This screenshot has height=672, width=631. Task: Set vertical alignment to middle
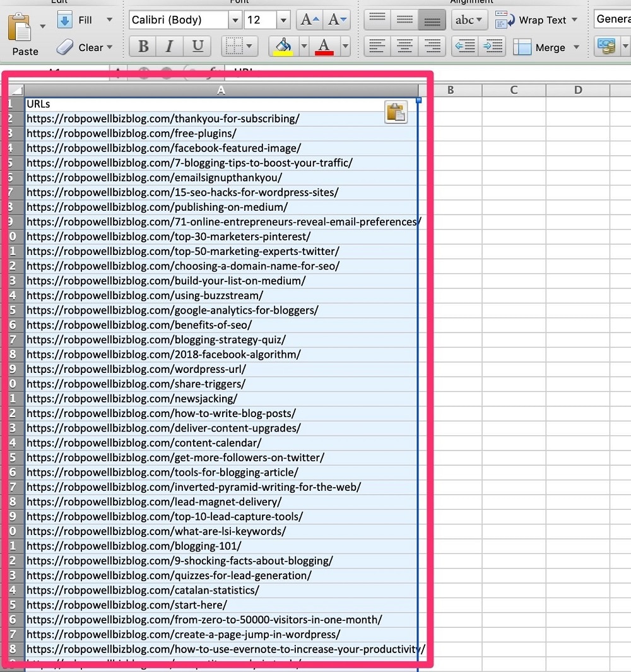tap(404, 20)
